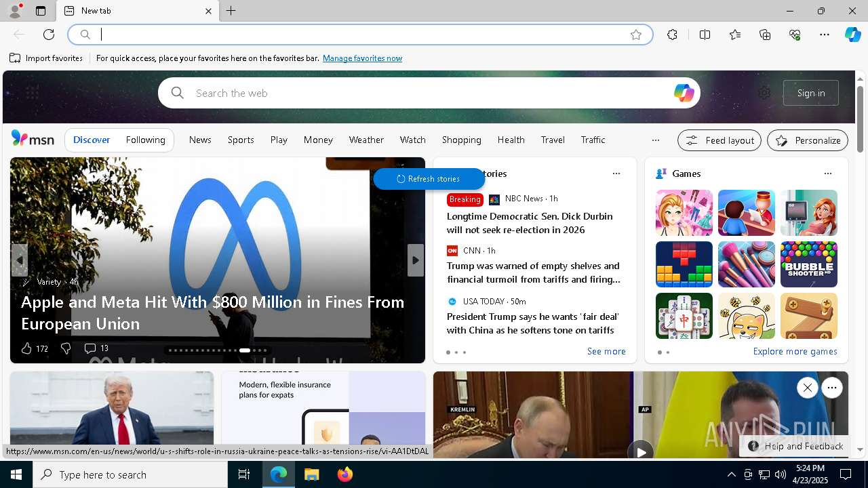Launch Firefox from taskbar
The width and height of the screenshot is (868, 488).
[x=344, y=474]
